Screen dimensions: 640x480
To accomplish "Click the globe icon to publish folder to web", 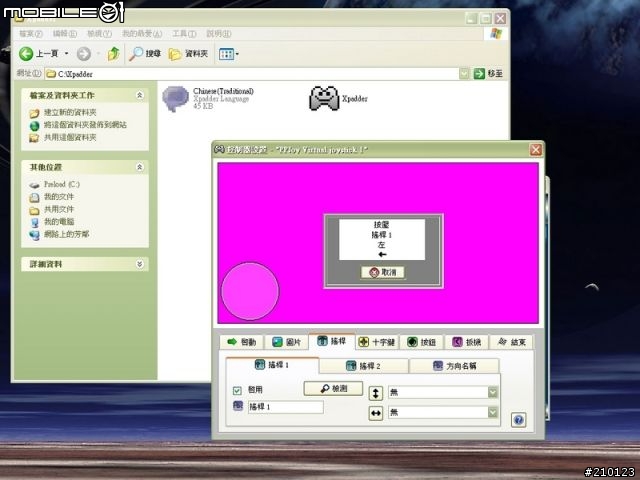I will click(34, 125).
